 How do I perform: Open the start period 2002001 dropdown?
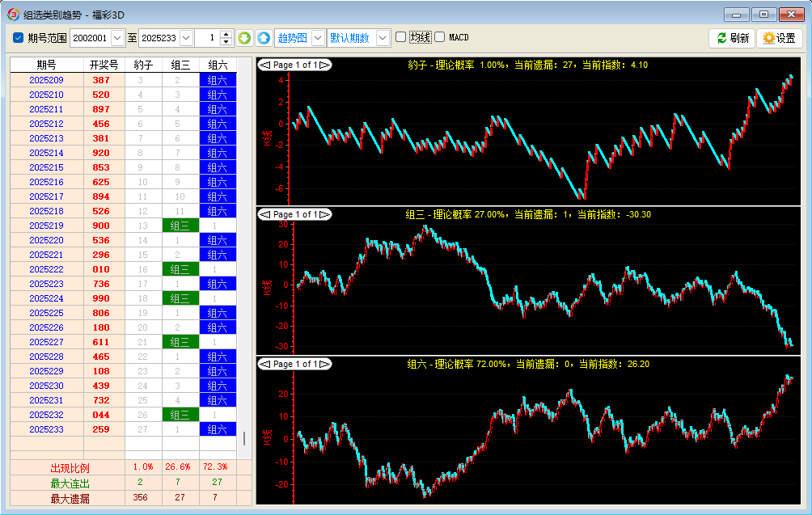pyautogui.click(x=118, y=38)
